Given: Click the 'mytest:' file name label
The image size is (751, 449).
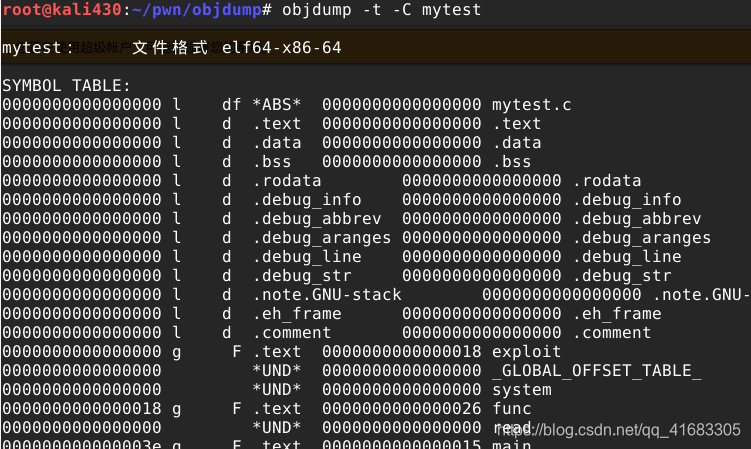Looking at the screenshot, I should pyautogui.click(x=37, y=47).
